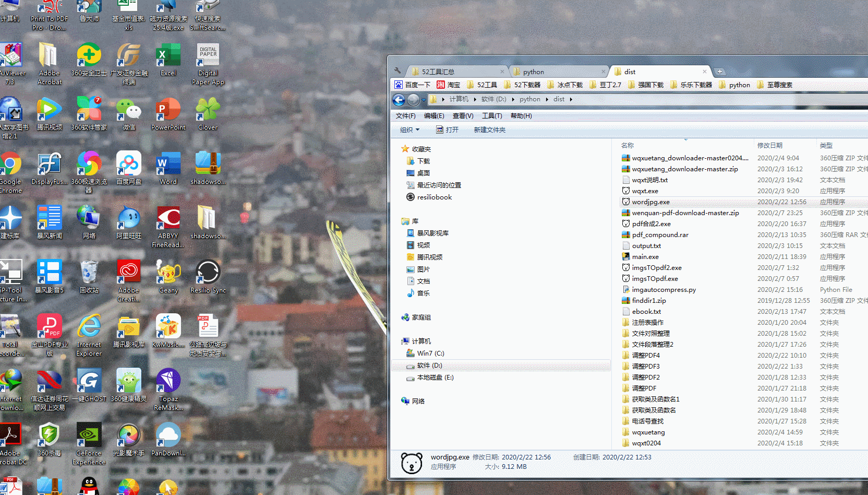Sort the file list by the 名称 column
The image size is (868, 495).
pyautogui.click(x=685, y=146)
